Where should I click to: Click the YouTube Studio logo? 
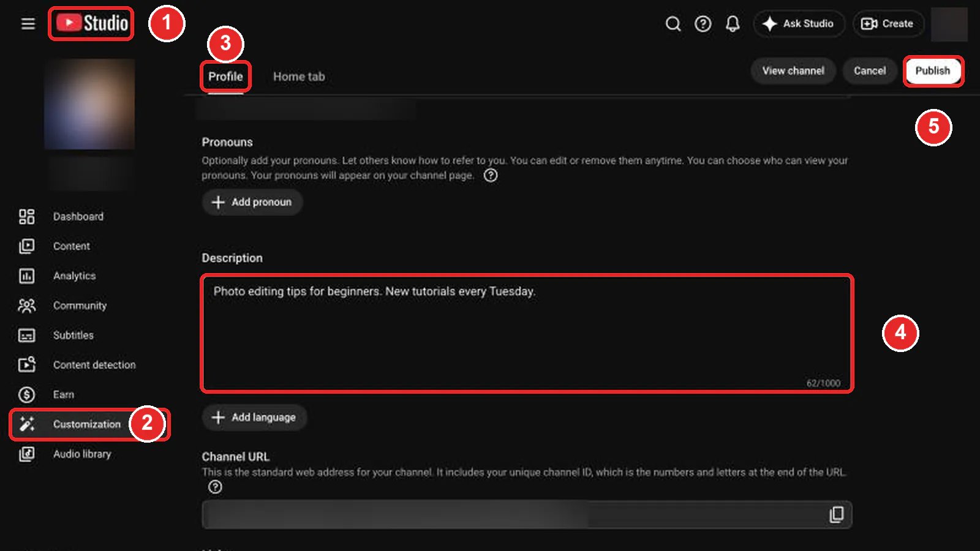(x=92, y=23)
